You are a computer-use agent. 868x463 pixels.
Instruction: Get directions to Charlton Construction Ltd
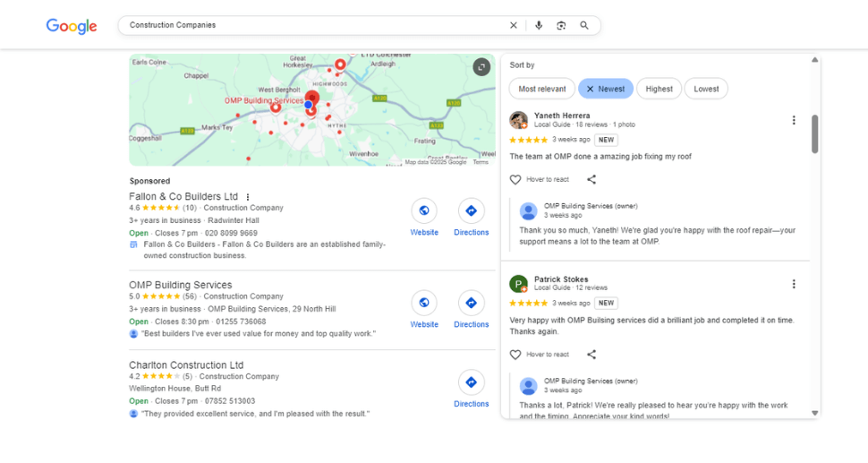coord(471,382)
